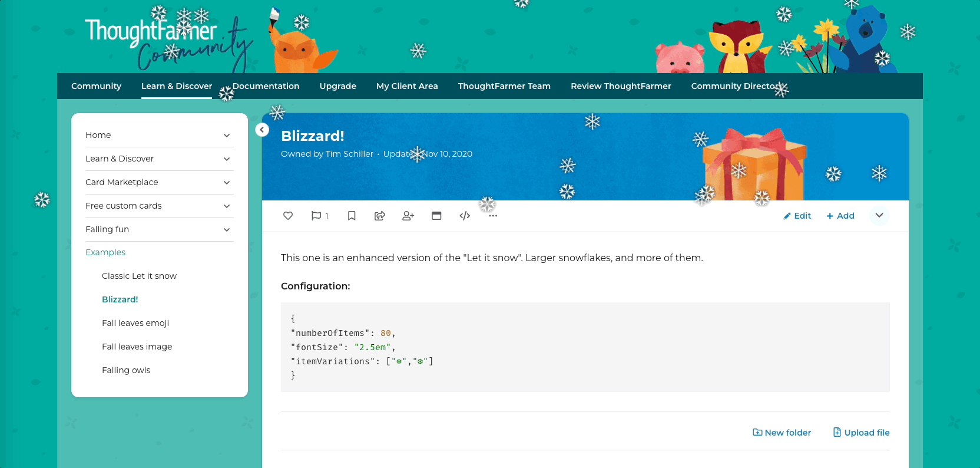Viewport: 980px width, 468px height.
Task: Click the gift box banner image
Action: point(754,164)
